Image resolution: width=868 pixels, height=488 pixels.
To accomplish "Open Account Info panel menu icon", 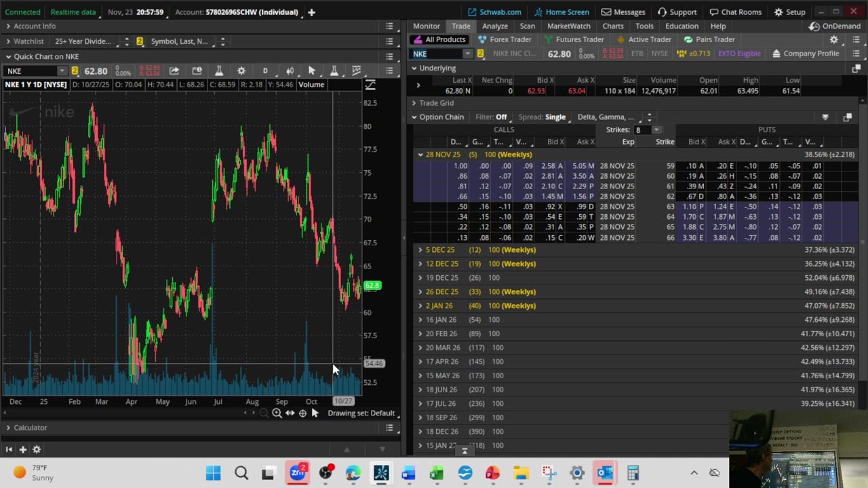I will point(389,26).
